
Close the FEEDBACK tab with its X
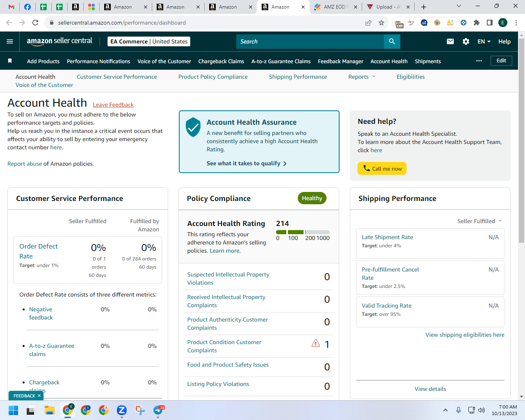coord(39,396)
